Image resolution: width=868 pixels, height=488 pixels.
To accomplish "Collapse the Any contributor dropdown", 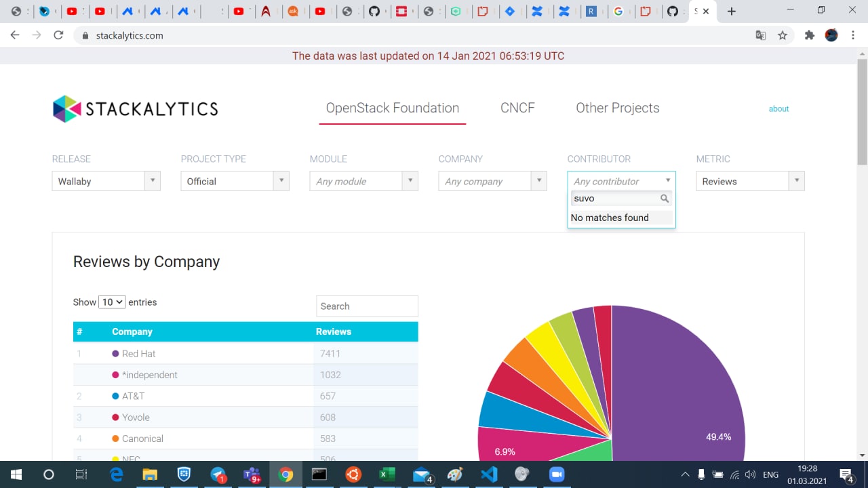I will [x=621, y=181].
